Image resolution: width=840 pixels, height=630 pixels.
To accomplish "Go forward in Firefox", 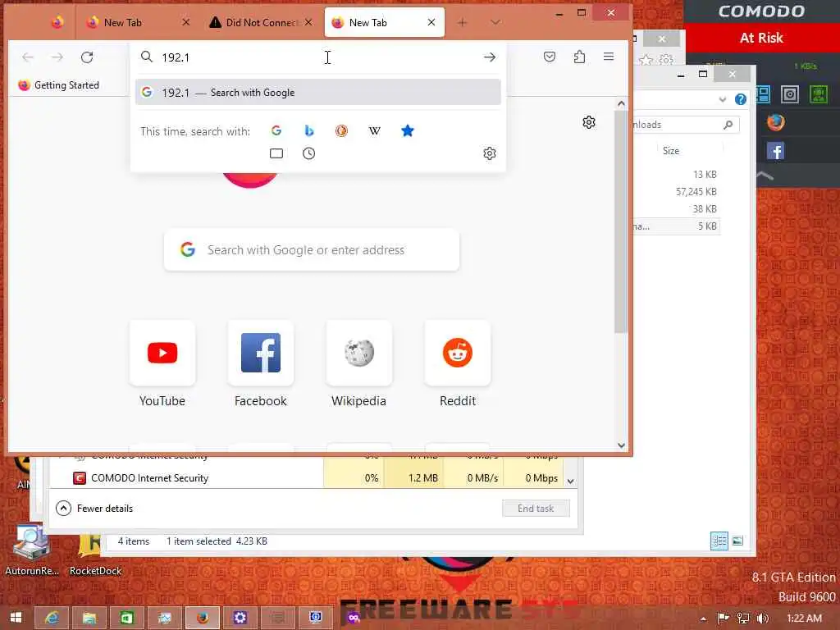I will [x=57, y=57].
